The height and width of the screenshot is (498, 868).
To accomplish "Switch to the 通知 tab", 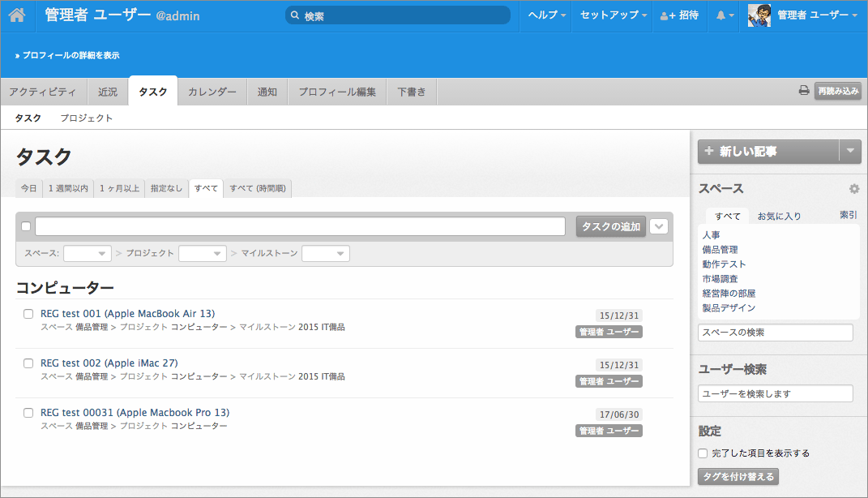I will point(267,92).
